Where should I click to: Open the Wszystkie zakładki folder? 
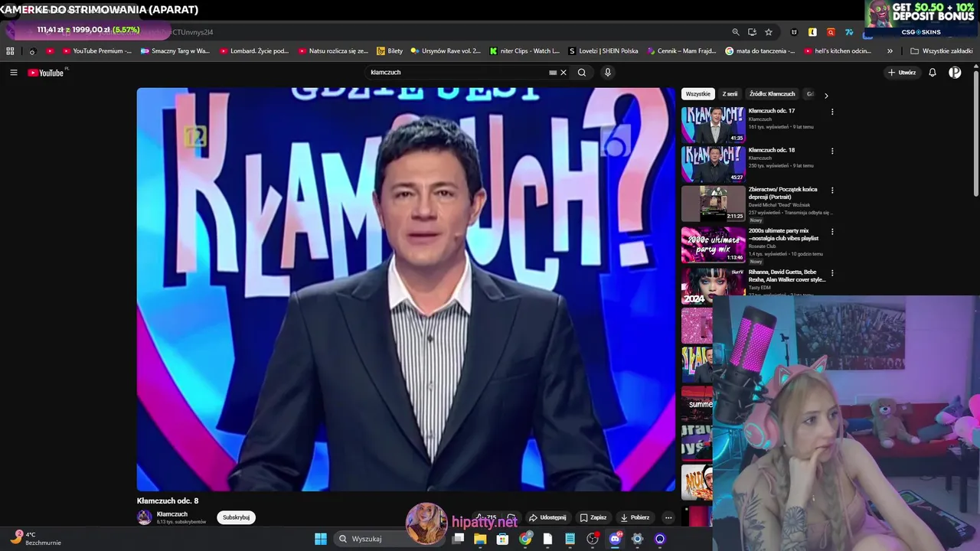click(942, 51)
